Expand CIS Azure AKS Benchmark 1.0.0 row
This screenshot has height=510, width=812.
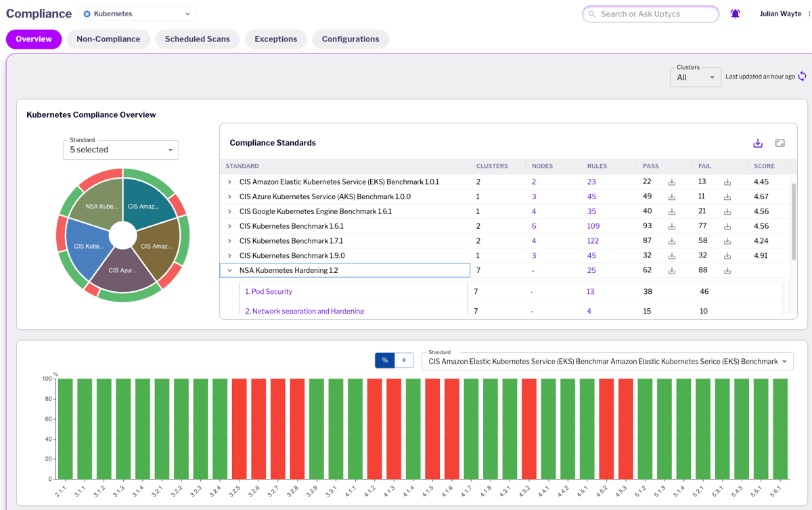229,196
